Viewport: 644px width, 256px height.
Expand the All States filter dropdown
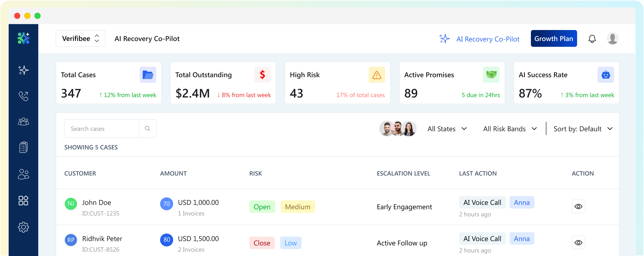coord(447,129)
